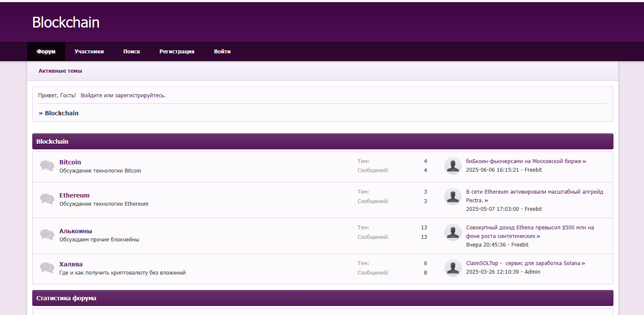Viewport: 644px width, 315px height.
Task: Click the avatar beside the ClaimSOLTop post
Action: coord(453,268)
